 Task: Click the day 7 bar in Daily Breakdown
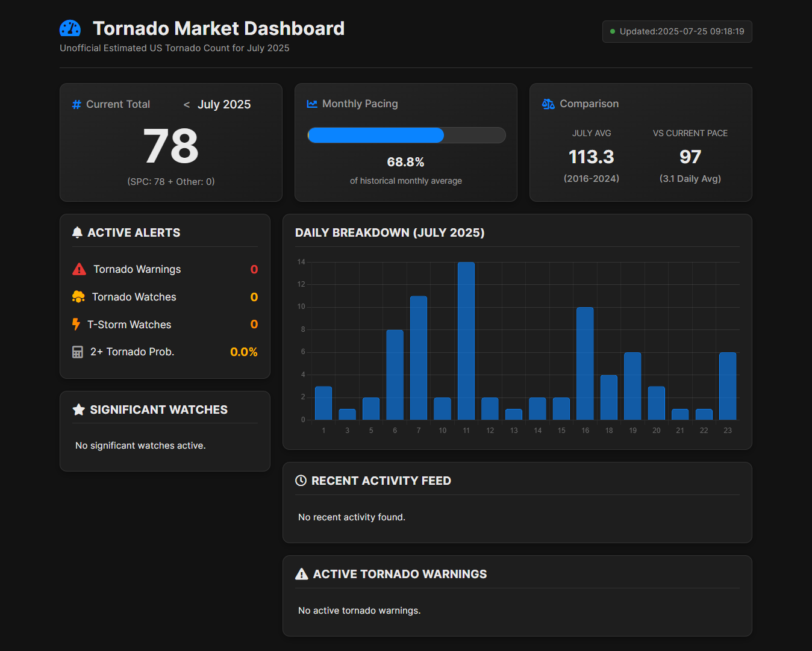point(419,358)
